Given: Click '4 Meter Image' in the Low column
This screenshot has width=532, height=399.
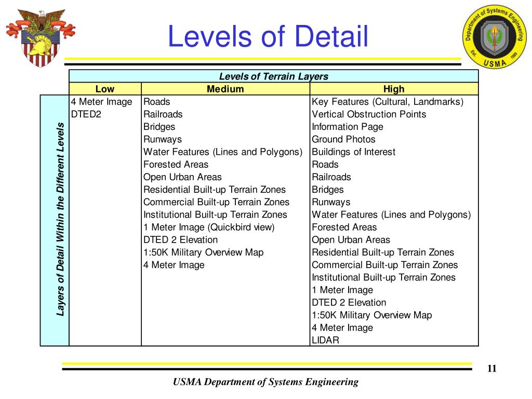Looking at the screenshot, I should click(101, 102).
